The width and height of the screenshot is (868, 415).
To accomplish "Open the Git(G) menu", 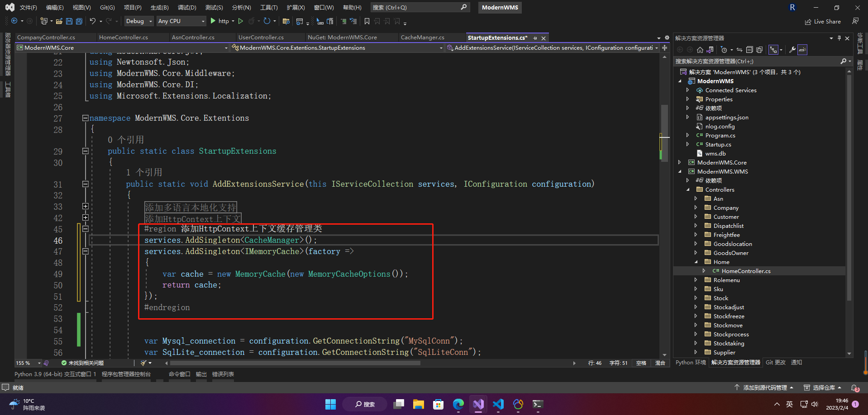I will tap(107, 7).
